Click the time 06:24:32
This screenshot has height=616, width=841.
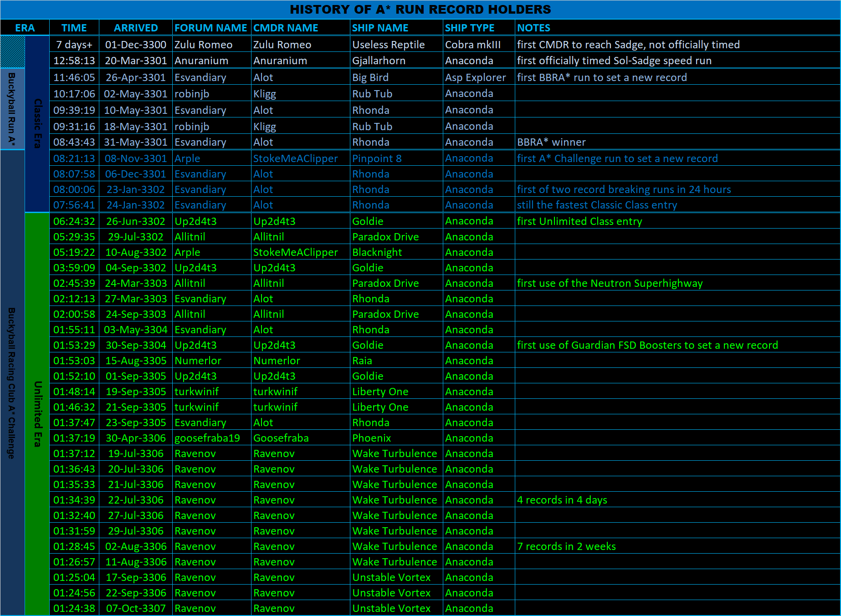(x=74, y=221)
